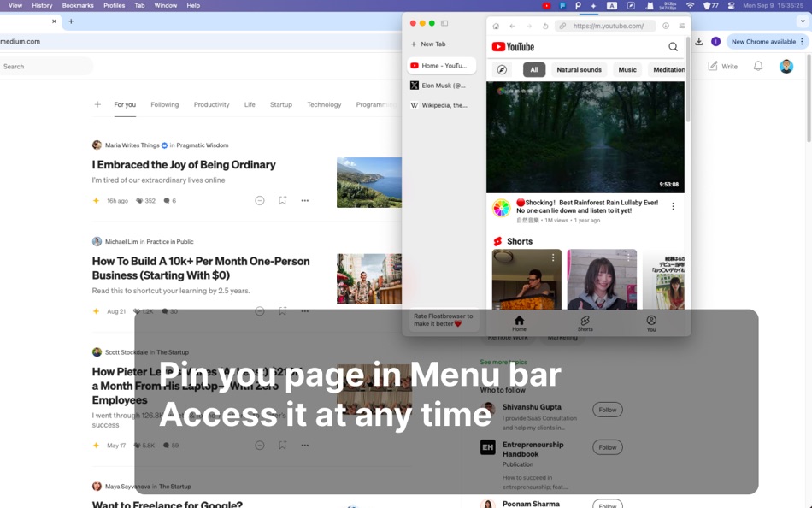Select the 'Natural sounds' YouTube chip

click(579, 69)
